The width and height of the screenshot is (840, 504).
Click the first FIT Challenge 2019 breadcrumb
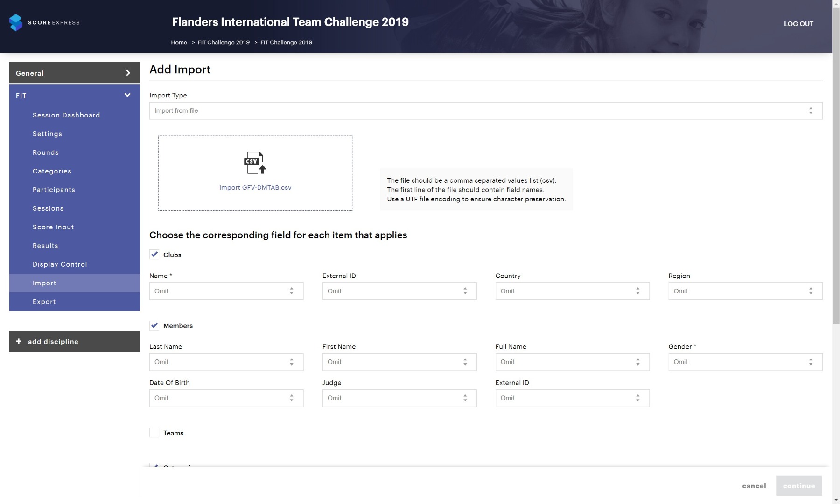tap(224, 42)
